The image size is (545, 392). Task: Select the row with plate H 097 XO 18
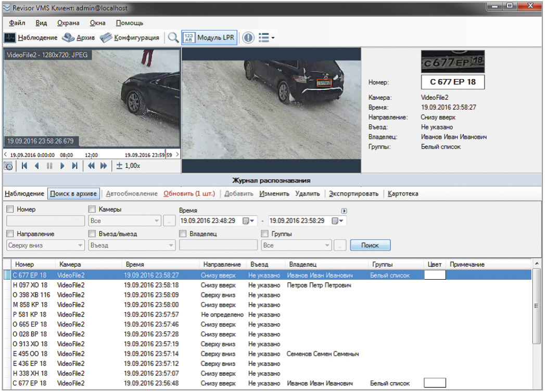[268, 285]
